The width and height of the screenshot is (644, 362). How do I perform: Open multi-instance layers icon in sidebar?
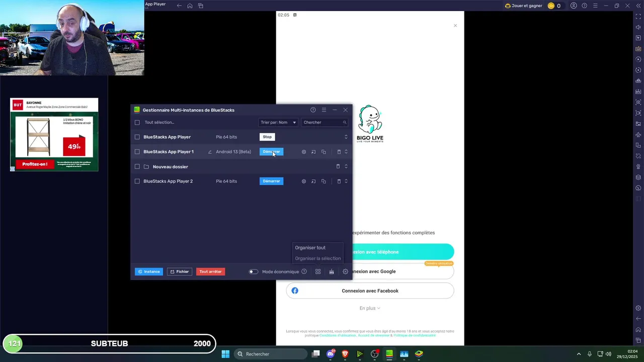click(638, 177)
